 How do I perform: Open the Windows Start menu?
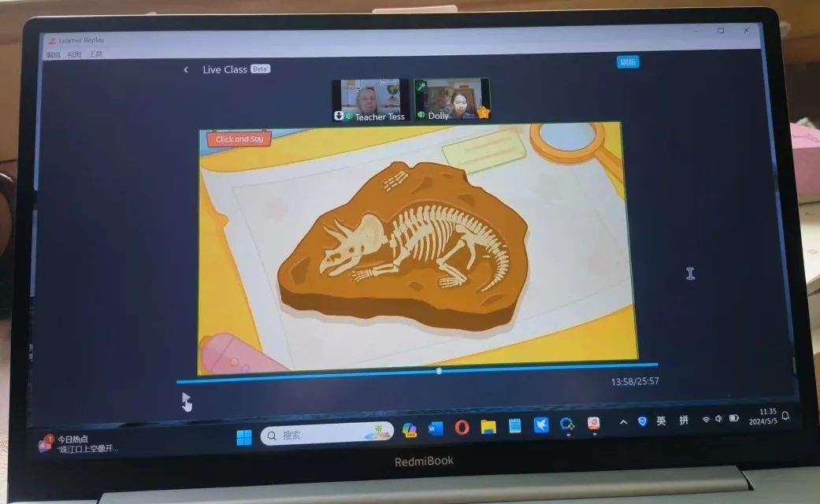243,437
